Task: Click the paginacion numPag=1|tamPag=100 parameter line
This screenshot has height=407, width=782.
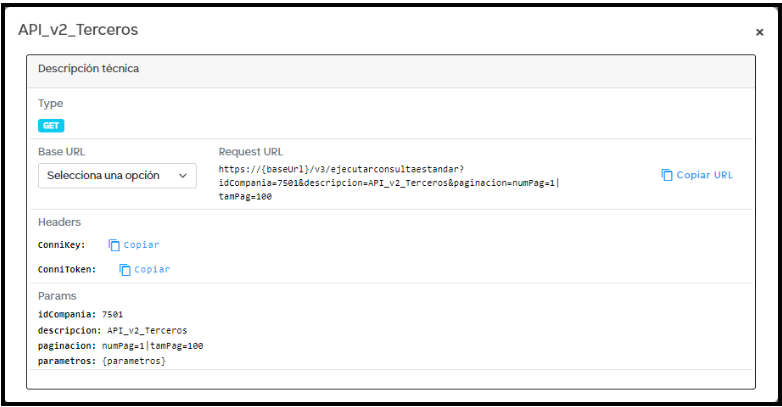Action: point(120,345)
